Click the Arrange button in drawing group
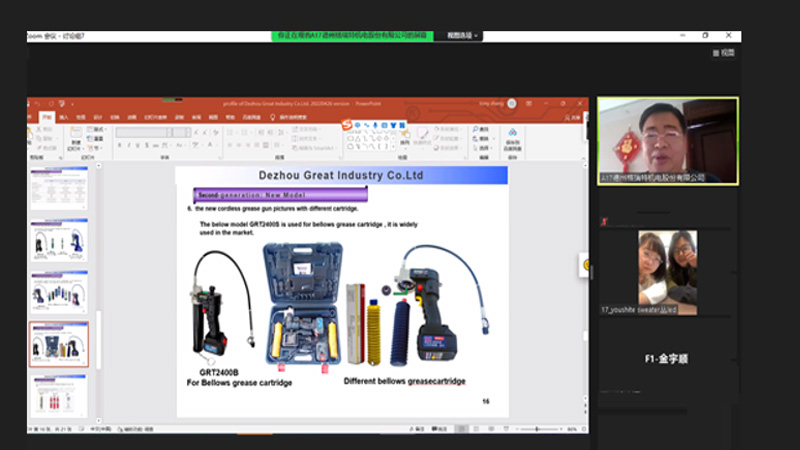The height and width of the screenshot is (450, 800). [x=405, y=138]
